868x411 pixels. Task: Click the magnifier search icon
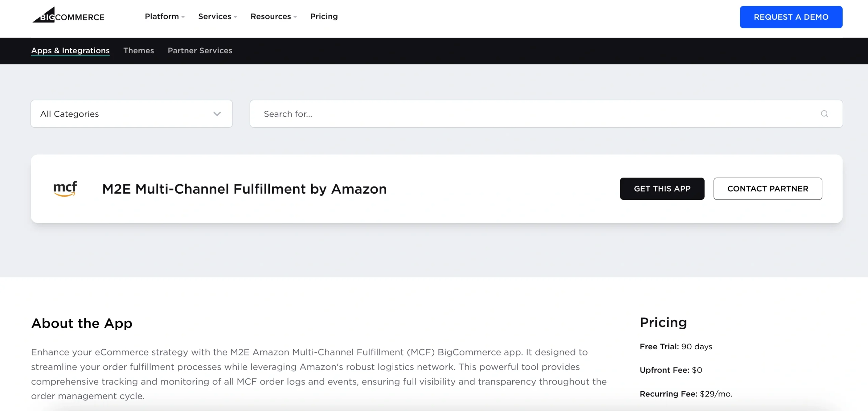pos(824,114)
